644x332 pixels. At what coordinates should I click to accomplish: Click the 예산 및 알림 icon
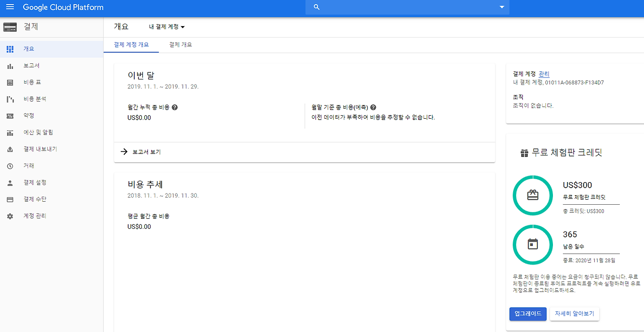tap(10, 133)
